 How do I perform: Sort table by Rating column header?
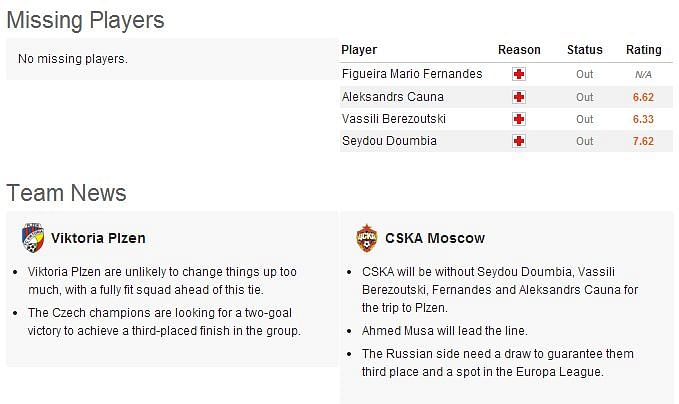[x=643, y=50]
